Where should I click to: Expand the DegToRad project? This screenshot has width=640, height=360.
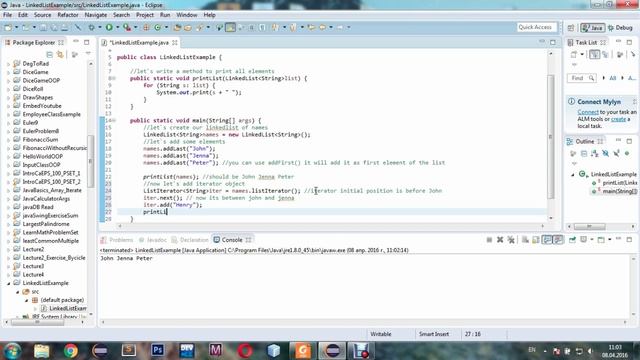(9, 64)
